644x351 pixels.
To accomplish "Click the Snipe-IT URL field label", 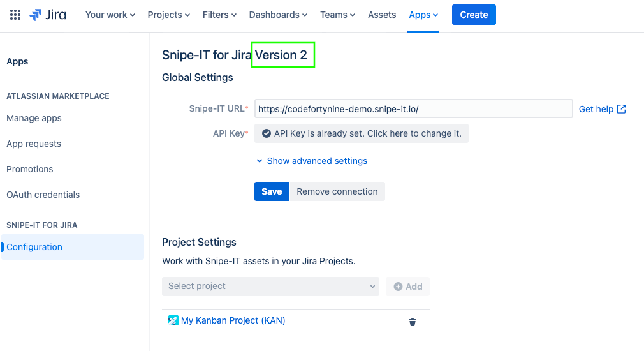I will point(219,108).
